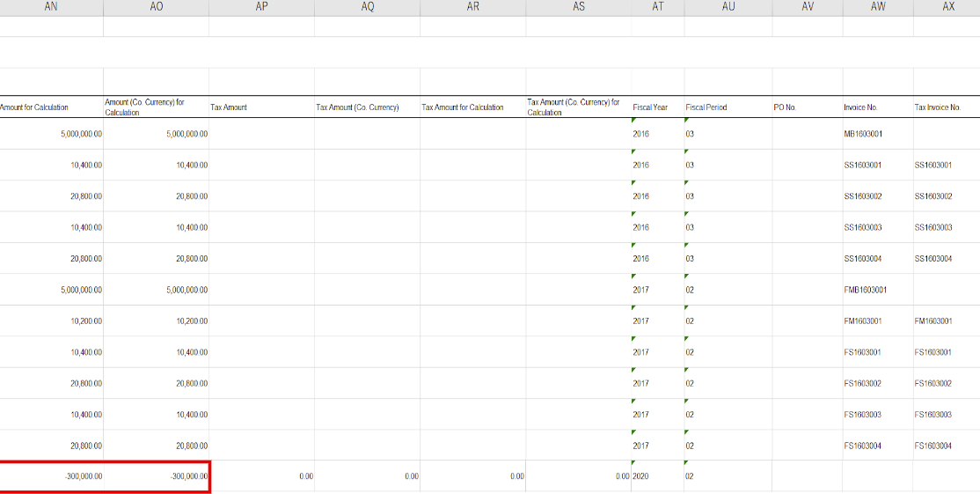This screenshot has height=494, width=980.
Task: Select -300,000.00 in column AN
Action: point(51,476)
